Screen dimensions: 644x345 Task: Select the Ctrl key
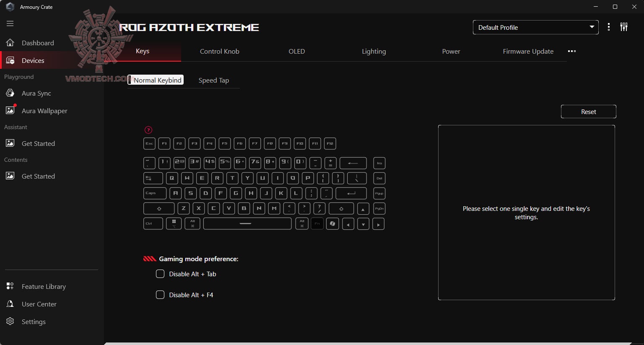153,223
